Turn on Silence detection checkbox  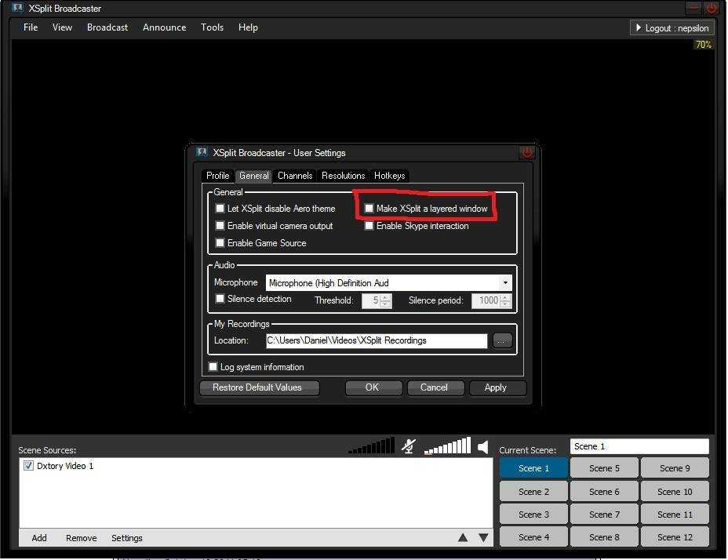point(220,299)
